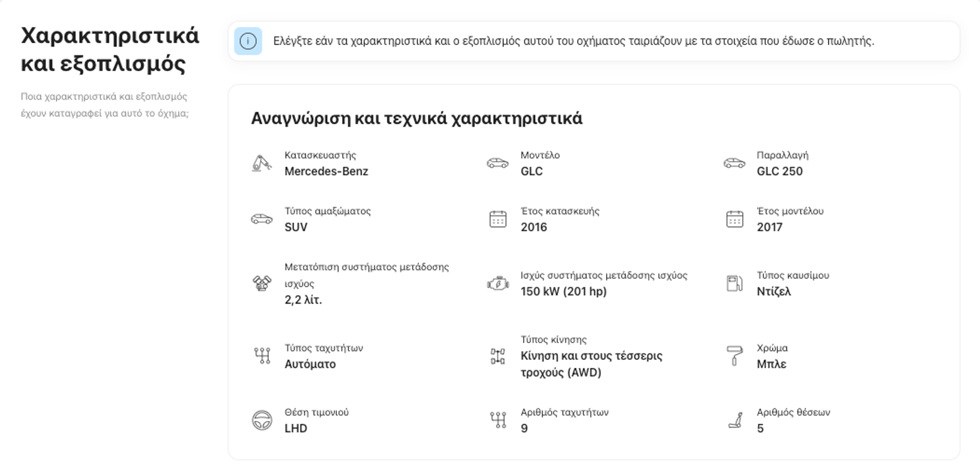The image size is (980, 476).
Task: Click the GLC 250 variant value
Action: [779, 172]
